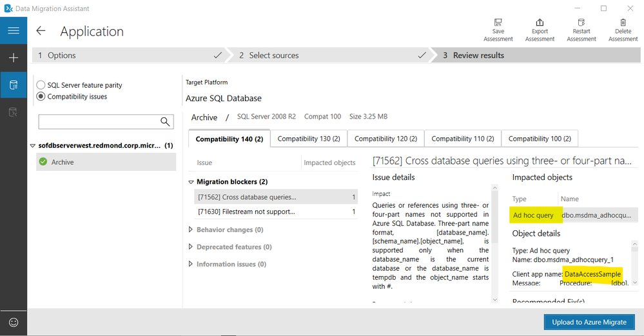Click the dbo.msdma_adhocqu... object name
644x336 pixels.
click(x=596, y=215)
